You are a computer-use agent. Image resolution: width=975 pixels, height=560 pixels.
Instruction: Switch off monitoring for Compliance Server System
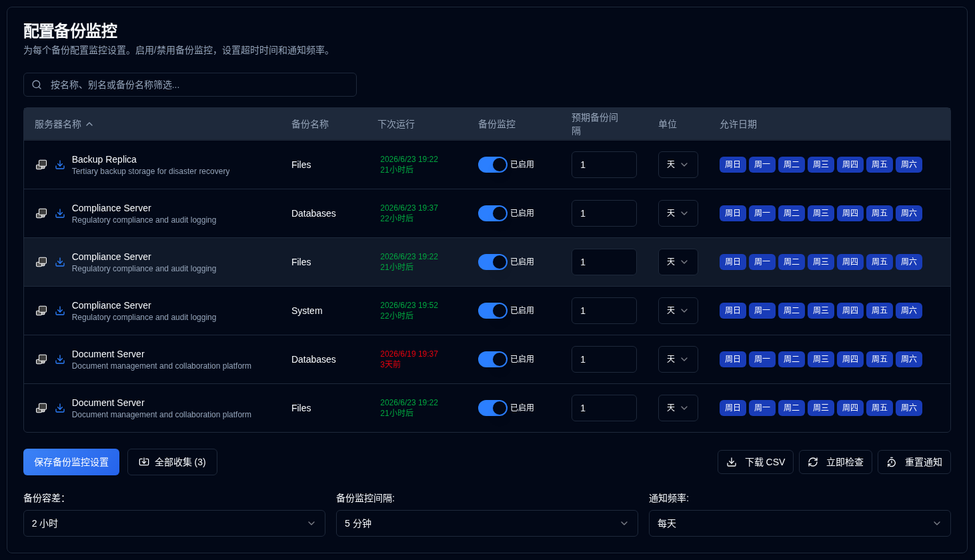493,311
